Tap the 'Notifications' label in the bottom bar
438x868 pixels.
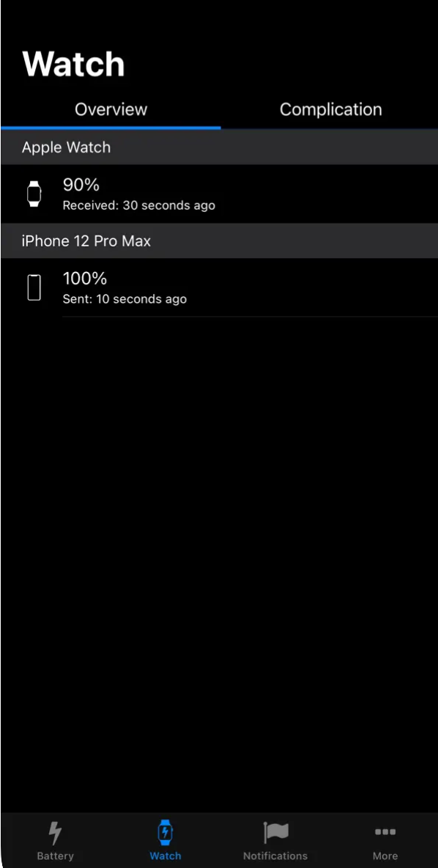click(x=275, y=856)
